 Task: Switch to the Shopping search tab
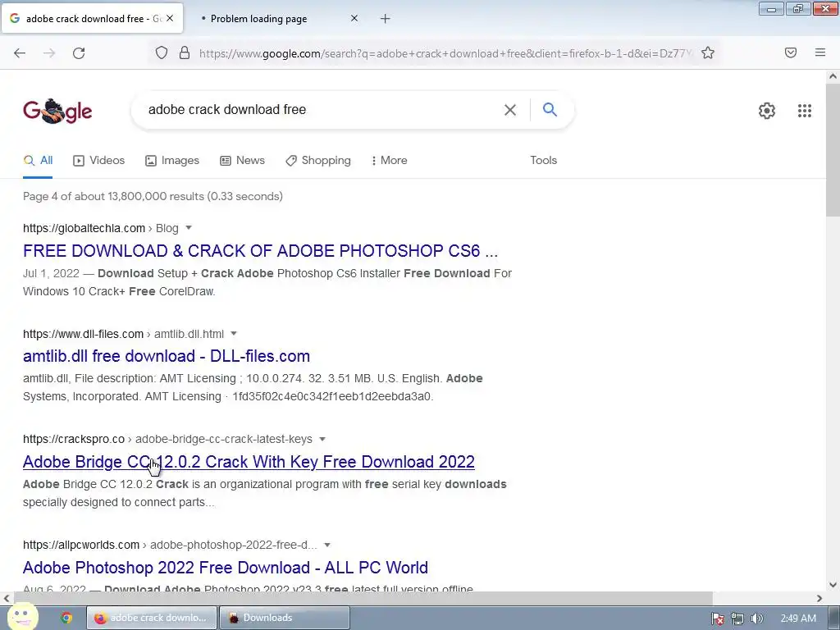click(x=318, y=160)
